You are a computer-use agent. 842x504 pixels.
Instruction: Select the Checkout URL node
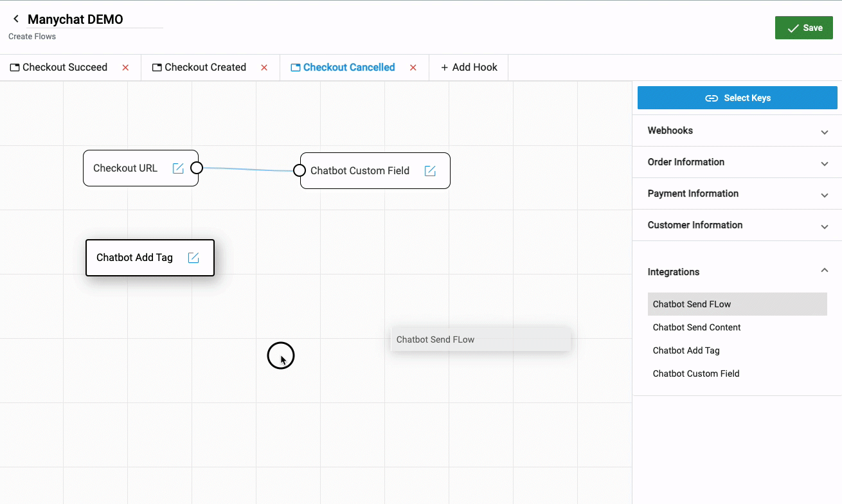coord(141,168)
